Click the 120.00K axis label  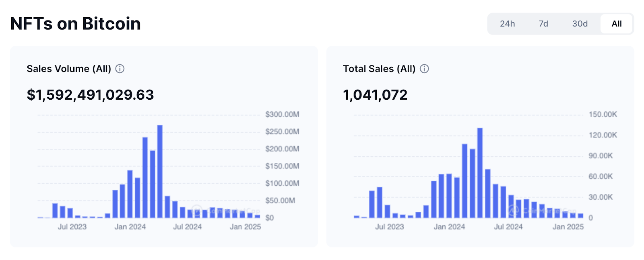coord(603,135)
